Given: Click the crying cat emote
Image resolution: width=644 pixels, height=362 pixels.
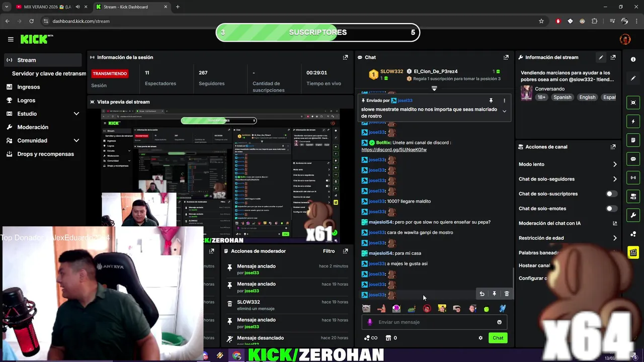Looking at the screenshot, I should pos(366,308).
